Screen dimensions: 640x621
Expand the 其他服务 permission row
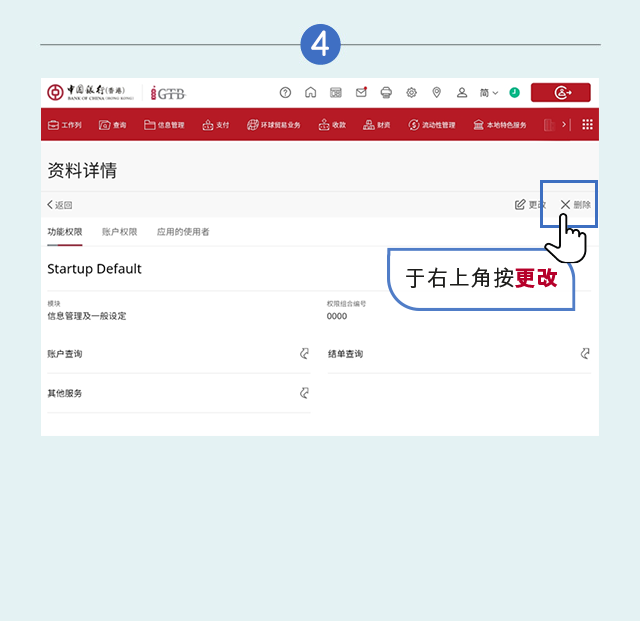[179, 393]
